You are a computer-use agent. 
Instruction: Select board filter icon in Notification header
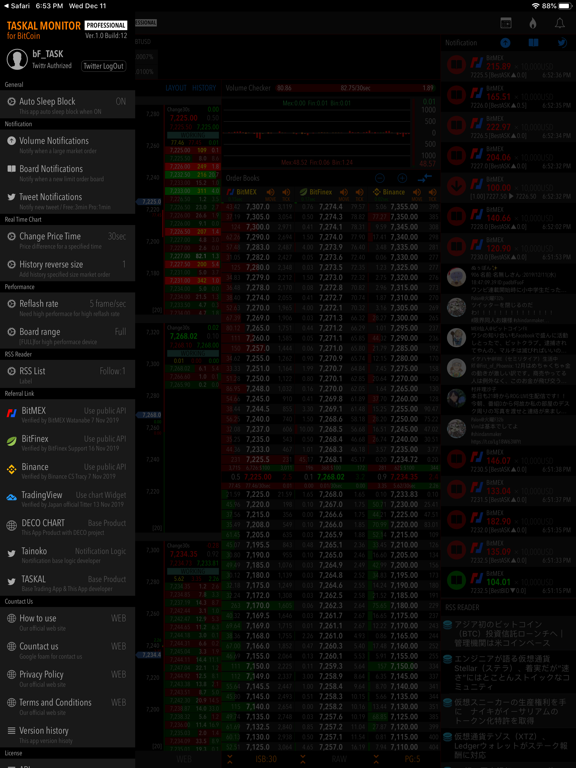[x=533, y=43]
